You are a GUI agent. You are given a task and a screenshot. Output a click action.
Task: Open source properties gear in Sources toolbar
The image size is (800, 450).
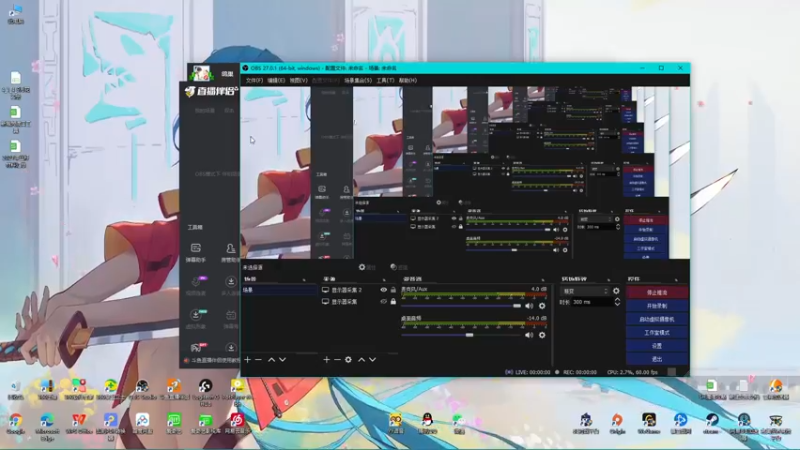348,360
